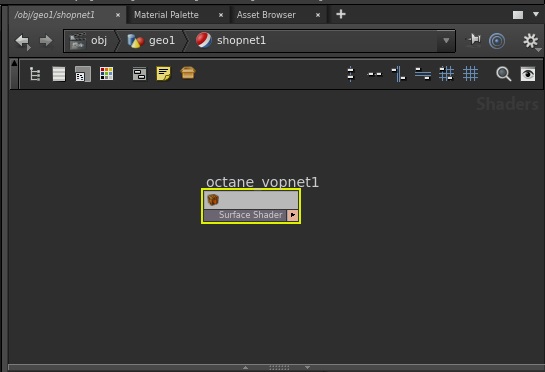The image size is (545, 372).
Task: Toggle the pin pane icon
Action: 474,40
